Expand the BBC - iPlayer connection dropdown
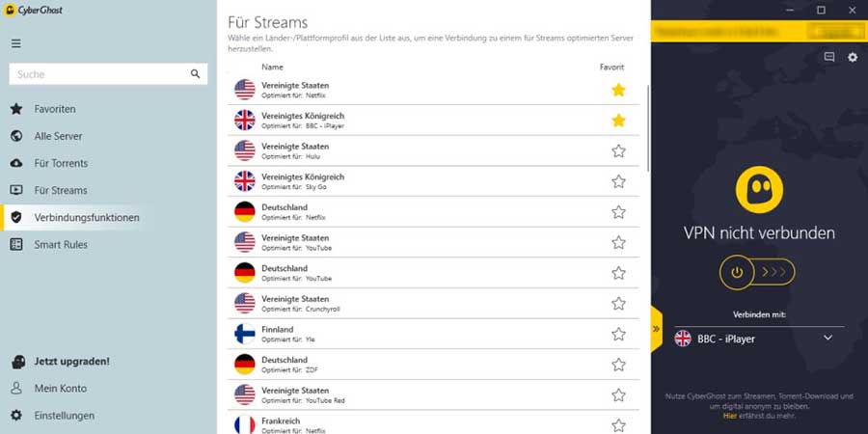Screen dimensions: 868x434 [827, 339]
